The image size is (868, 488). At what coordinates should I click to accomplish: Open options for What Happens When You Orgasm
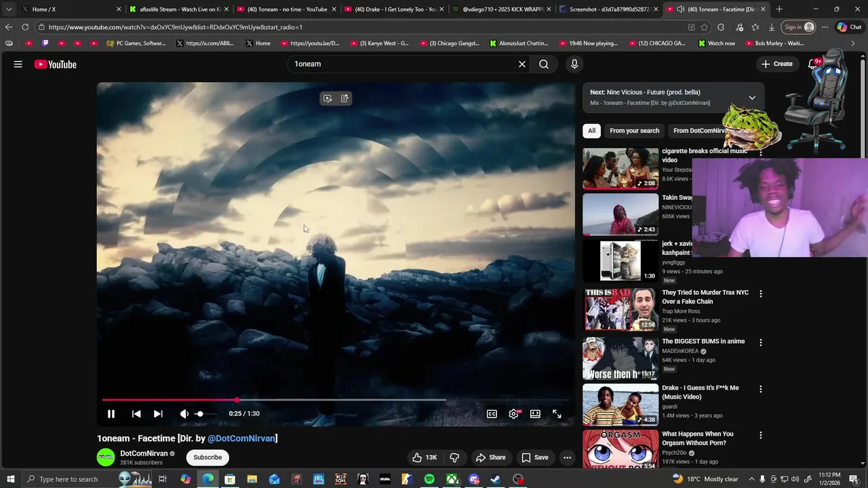click(760, 435)
